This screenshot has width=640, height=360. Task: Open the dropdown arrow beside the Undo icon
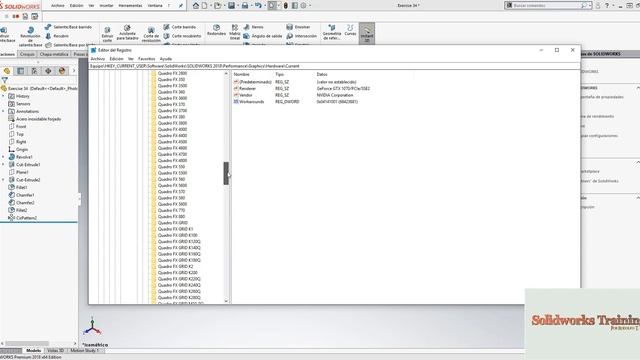(264, 6)
